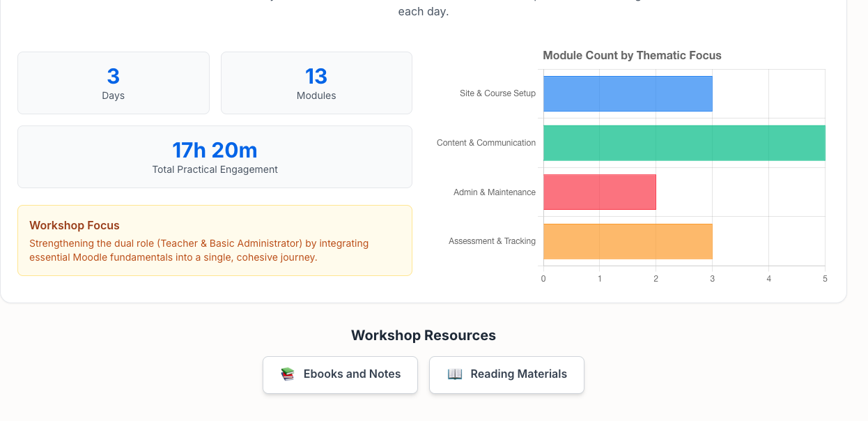Select the green Content & Communication bar
The height and width of the screenshot is (421, 868).
[x=684, y=143]
